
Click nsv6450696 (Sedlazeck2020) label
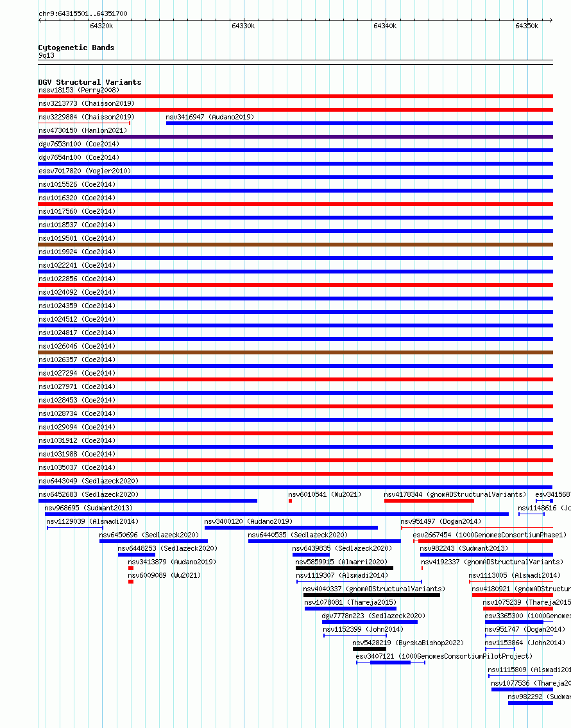tap(149, 534)
